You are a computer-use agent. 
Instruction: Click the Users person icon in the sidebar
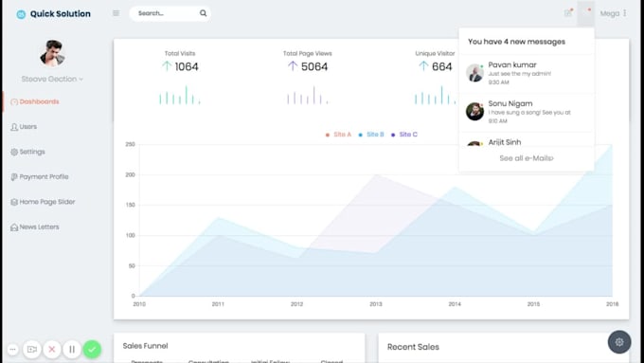click(14, 127)
